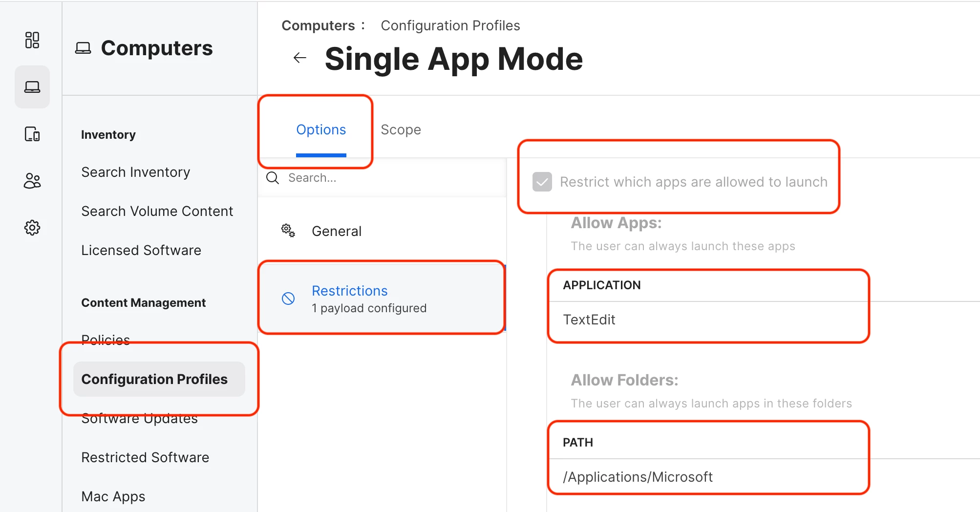This screenshot has height=512, width=980.
Task: Open the Users icon in sidebar
Action: pos(32,181)
